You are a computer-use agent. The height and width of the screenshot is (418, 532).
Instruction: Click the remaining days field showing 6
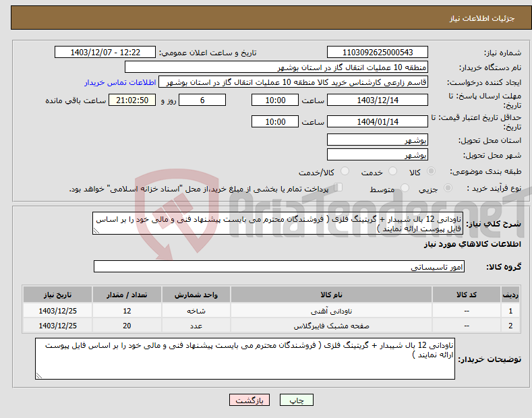(202, 100)
